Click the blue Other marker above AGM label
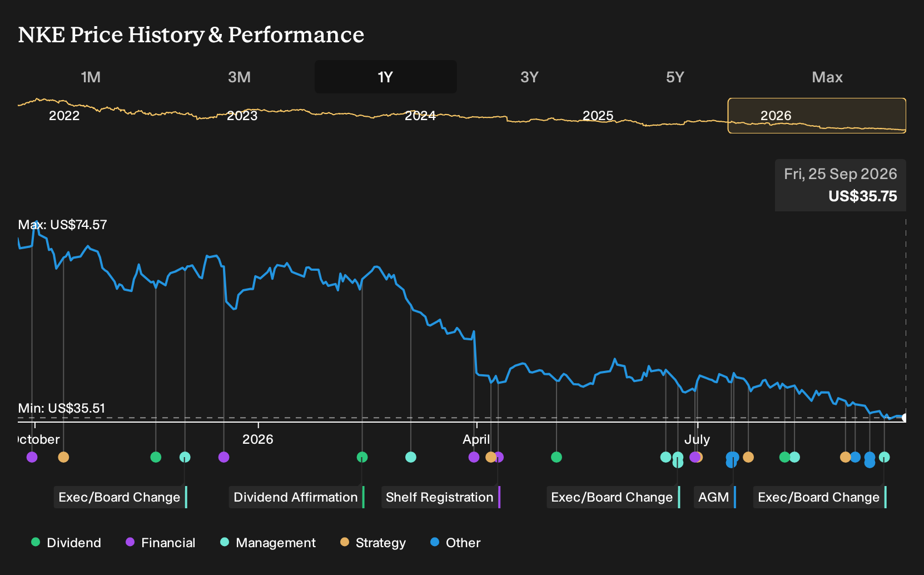Viewport: 924px width, 575px height. click(733, 458)
